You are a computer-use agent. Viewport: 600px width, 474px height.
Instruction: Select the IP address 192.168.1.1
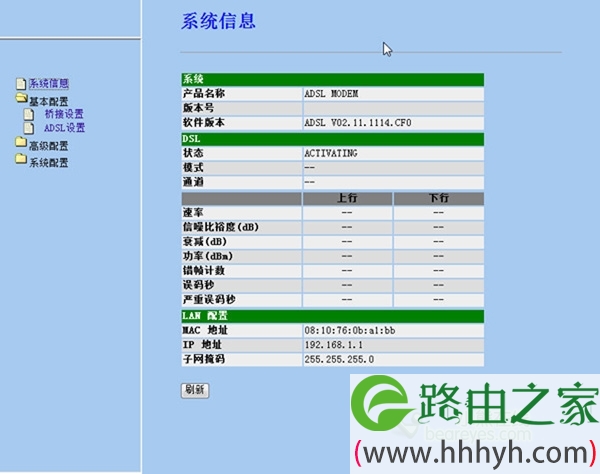(334, 345)
